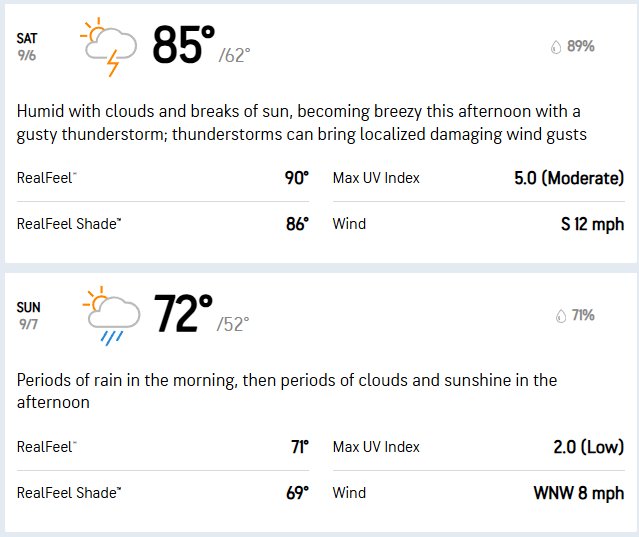639x537 pixels.
Task: Click Sunday's RealFeel Shade 69° value
Action: 297,493
